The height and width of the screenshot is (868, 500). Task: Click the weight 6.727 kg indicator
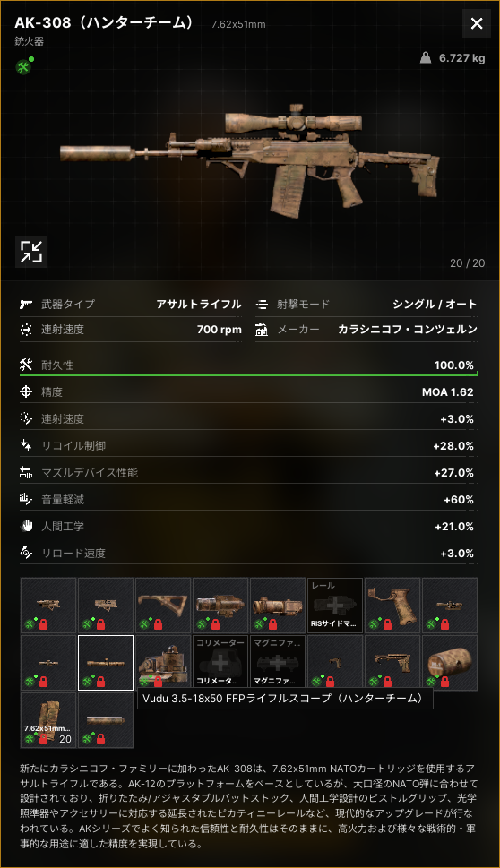453,57
